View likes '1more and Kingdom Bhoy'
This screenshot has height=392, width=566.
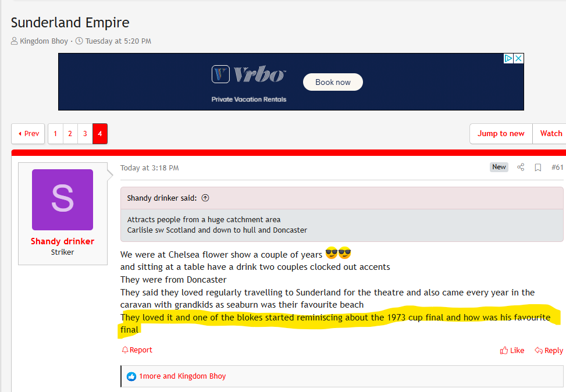[182, 376]
